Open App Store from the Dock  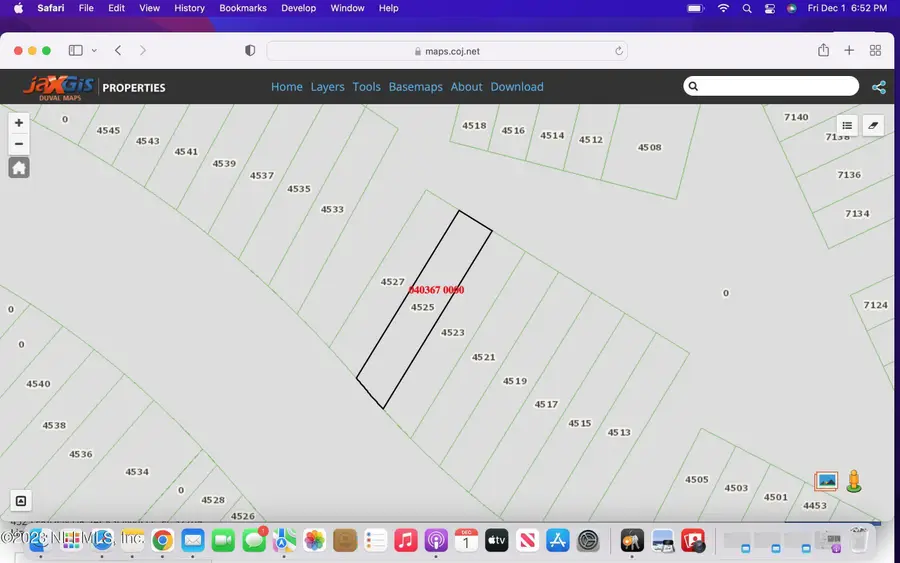click(557, 540)
